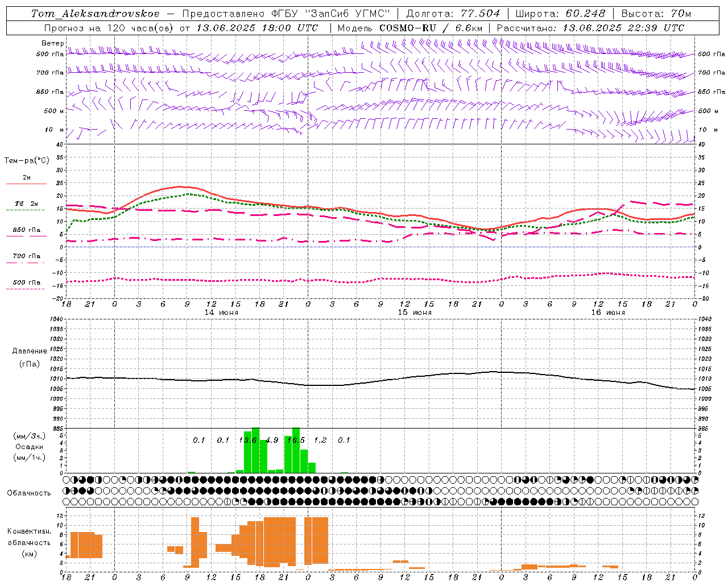Click the 500 гПа temperature legend entry

point(27,282)
